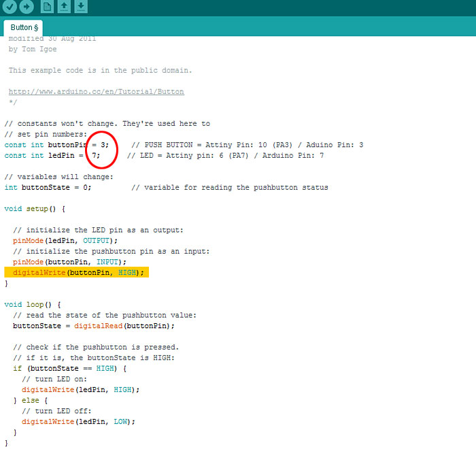Click '// turn LED on:' comment
The width and height of the screenshot is (476, 449).
(54, 379)
